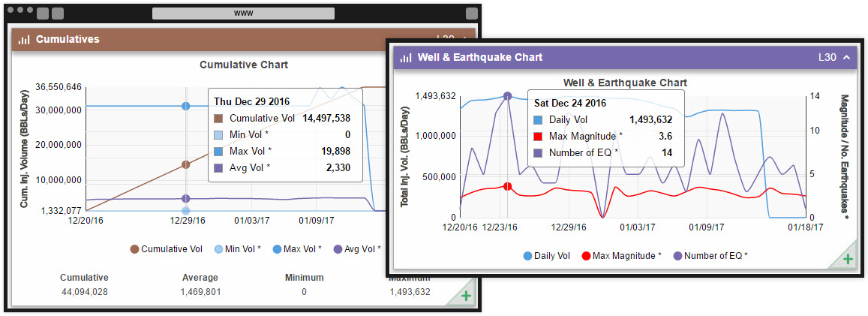Click the Cumulative Chart title text

pos(244,65)
